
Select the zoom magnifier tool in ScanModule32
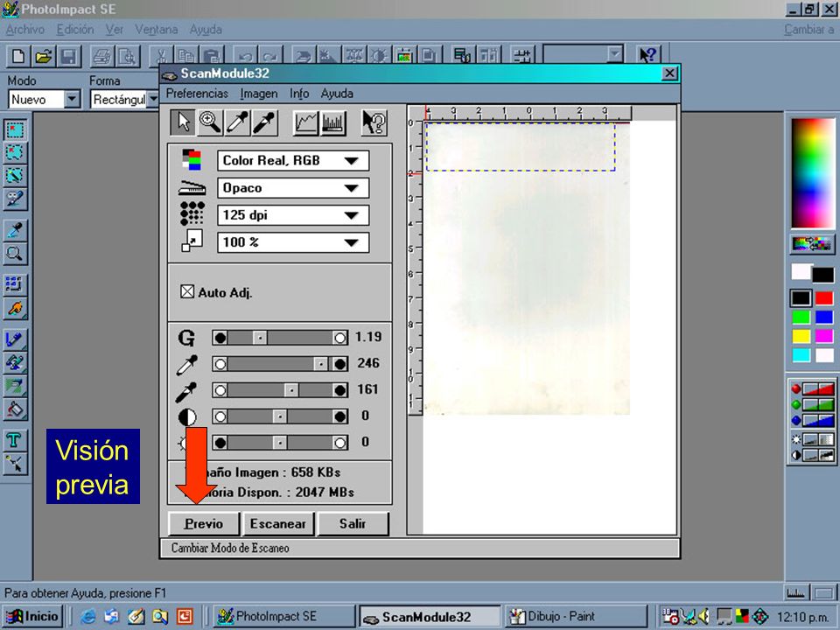pyautogui.click(x=209, y=122)
